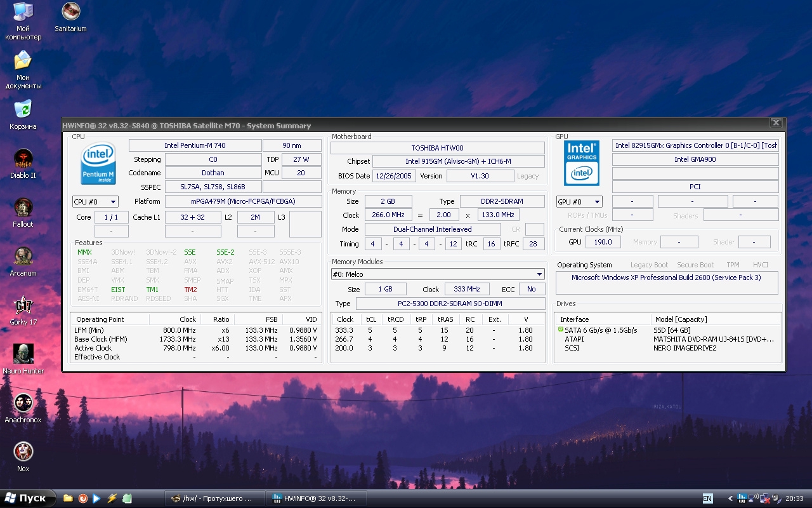Open the Пуск start menu
812x508 pixels.
pyautogui.click(x=27, y=498)
